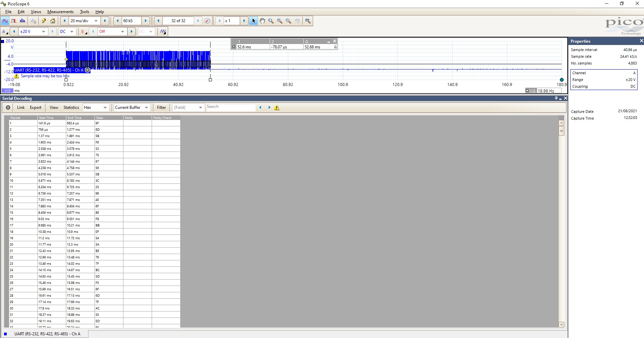This screenshot has height=338, width=644.
Task: Switch to Persistence Mode icon
Action: 14,21
